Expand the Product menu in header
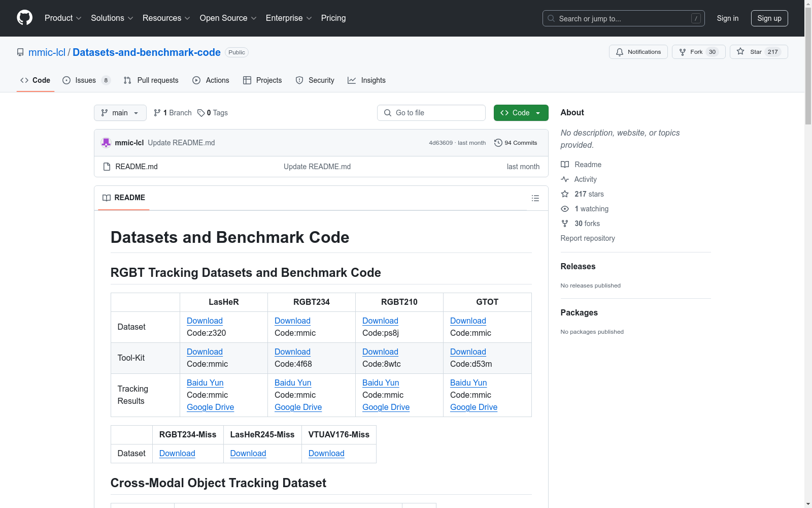The height and width of the screenshot is (508, 812). point(63,18)
